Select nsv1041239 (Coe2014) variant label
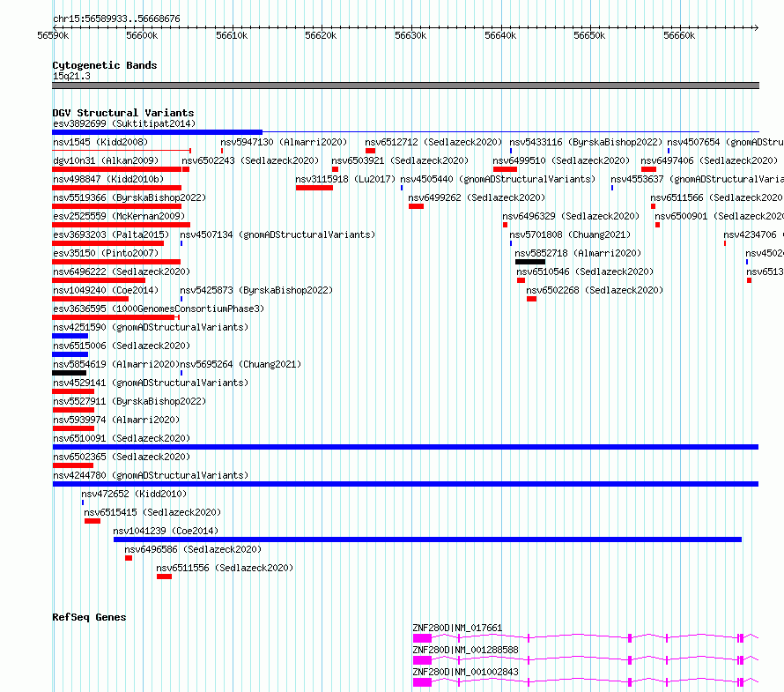 coord(166,531)
